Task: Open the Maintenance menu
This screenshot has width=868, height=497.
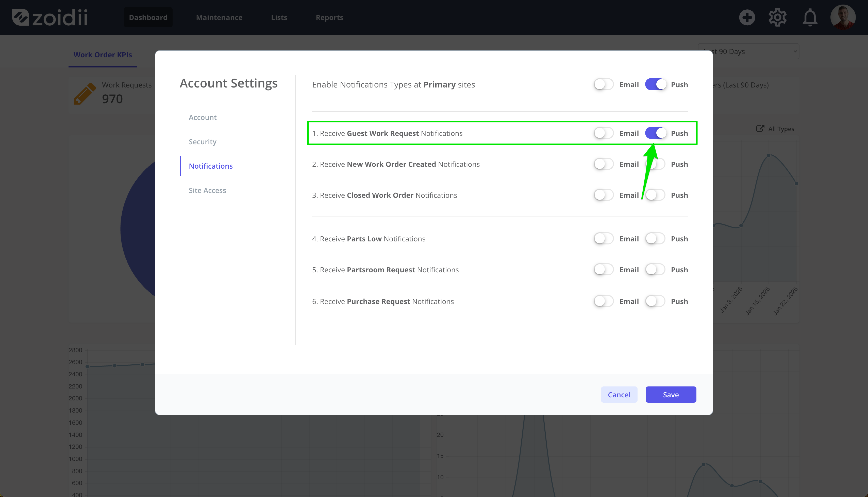Action: 219,17
